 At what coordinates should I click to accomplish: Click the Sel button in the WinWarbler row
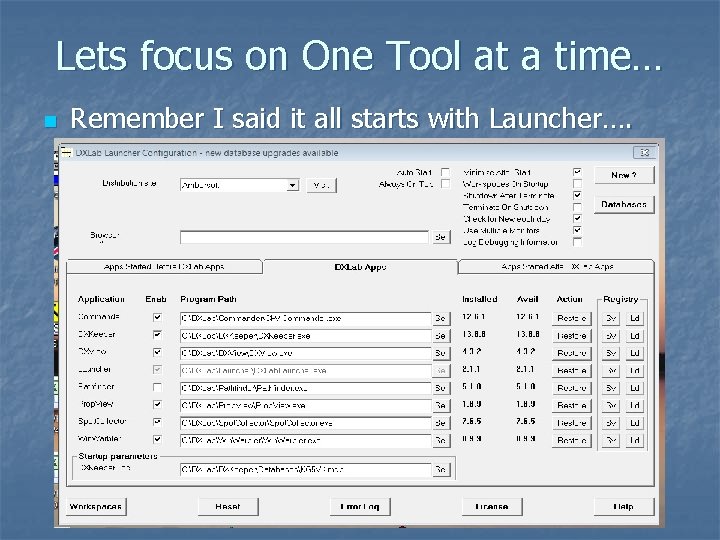(441, 440)
